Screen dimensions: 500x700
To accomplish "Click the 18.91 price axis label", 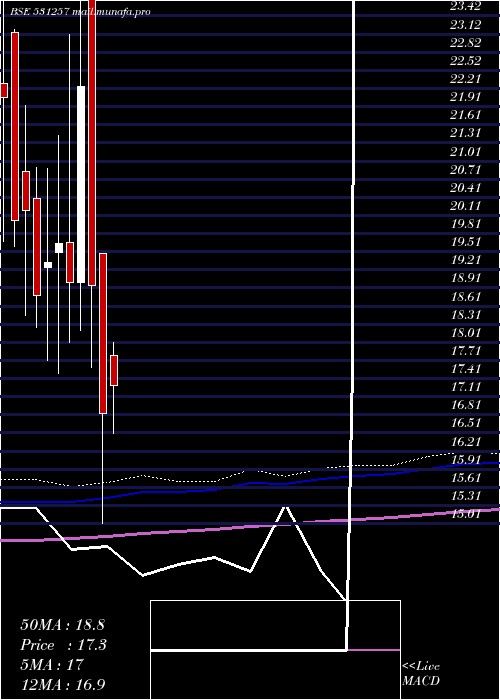I will (465, 278).
